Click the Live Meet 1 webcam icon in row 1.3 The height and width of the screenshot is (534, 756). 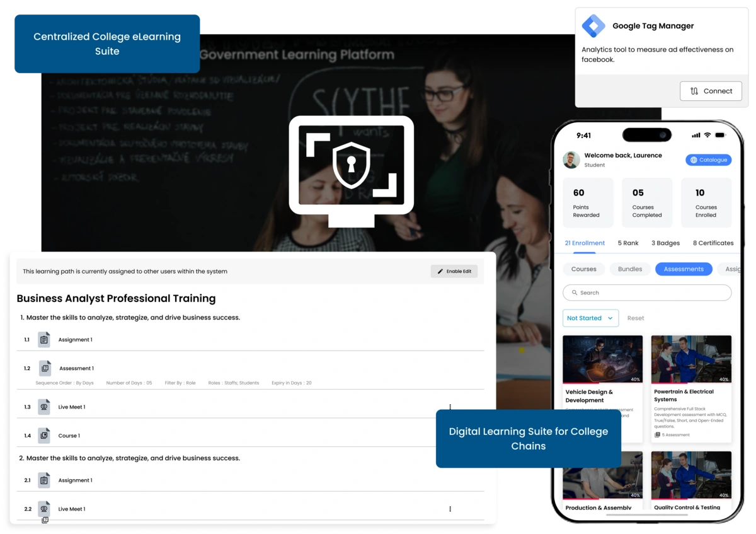click(44, 407)
